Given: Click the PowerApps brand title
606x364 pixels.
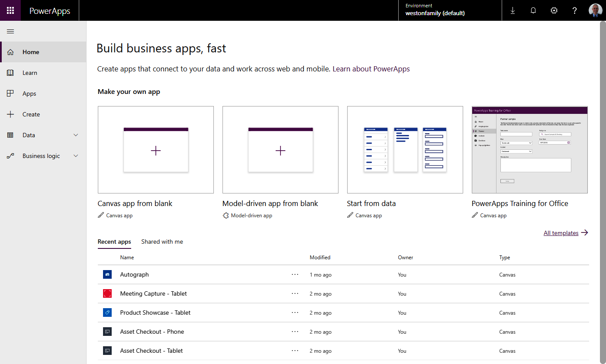Looking at the screenshot, I should (x=50, y=11).
